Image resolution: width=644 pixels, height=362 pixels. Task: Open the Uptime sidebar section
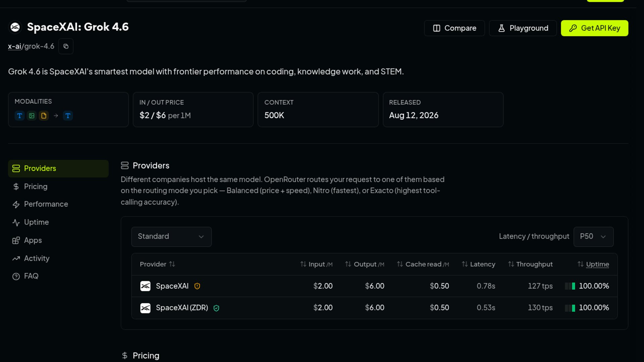[58, 223]
